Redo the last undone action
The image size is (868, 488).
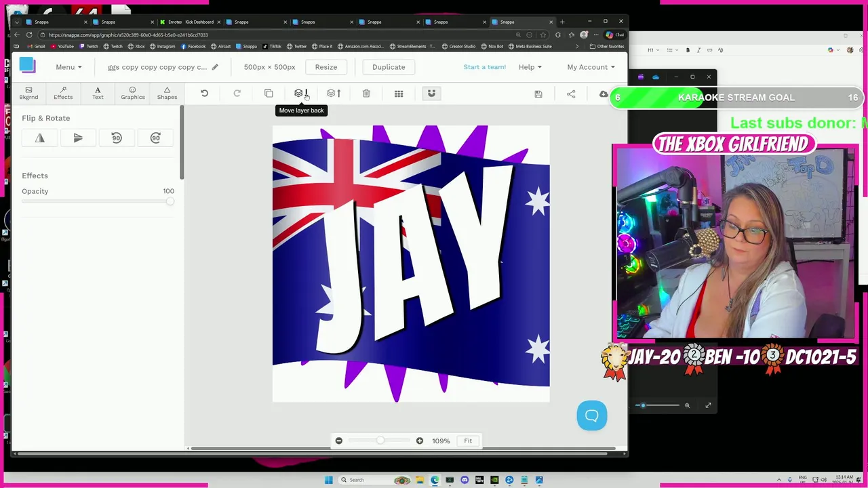(237, 94)
